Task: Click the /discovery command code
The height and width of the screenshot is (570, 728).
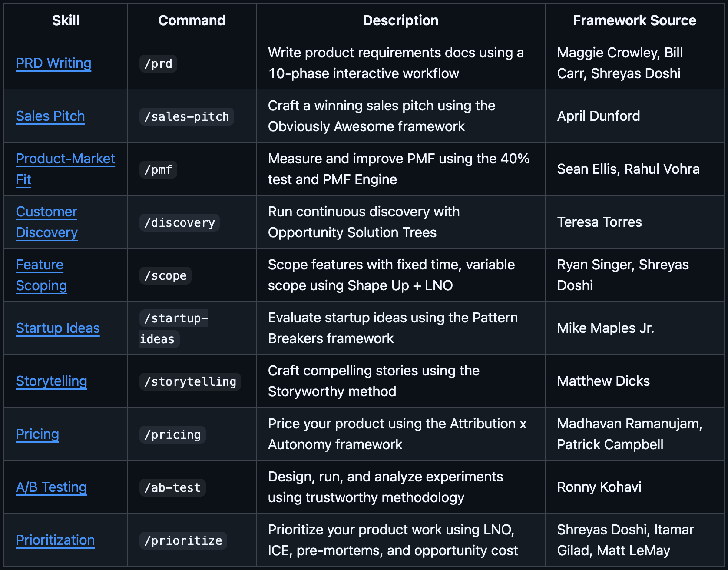Action: coord(179,222)
